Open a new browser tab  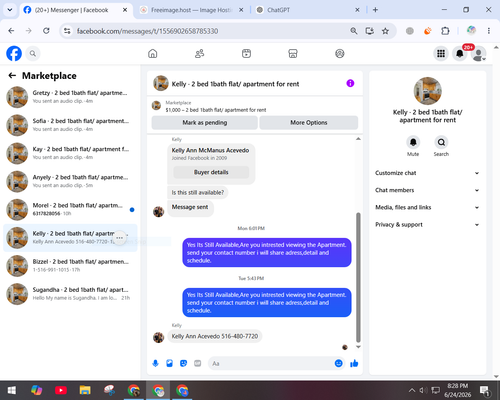point(375,10)
